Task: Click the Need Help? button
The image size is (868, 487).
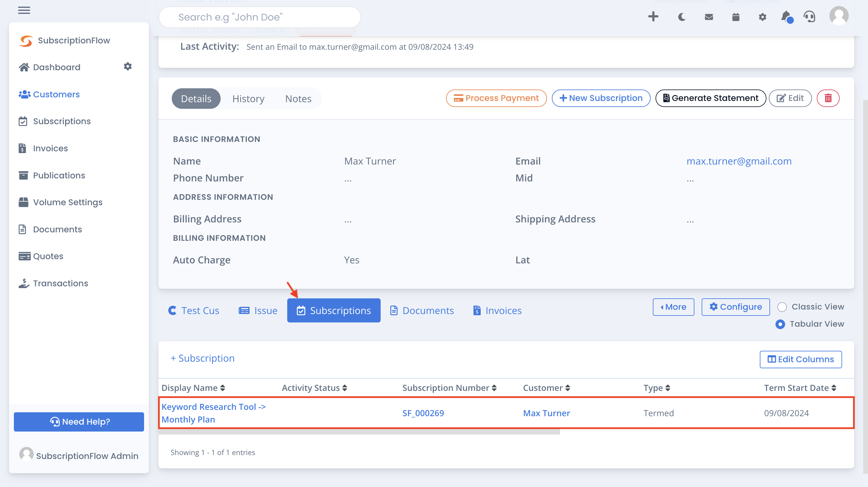Action: (79, 421)
